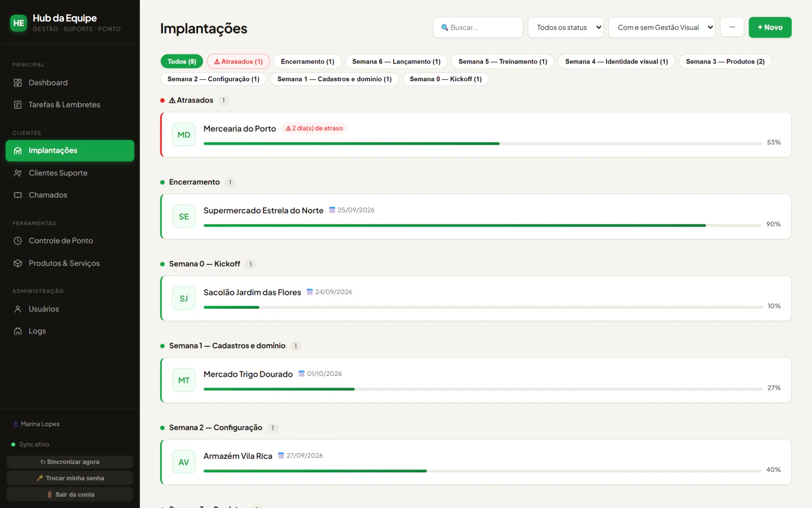The height and width of the screenshot is (508, 812).
Task: Click Sincronizar agora
Action: click(70, 462)
